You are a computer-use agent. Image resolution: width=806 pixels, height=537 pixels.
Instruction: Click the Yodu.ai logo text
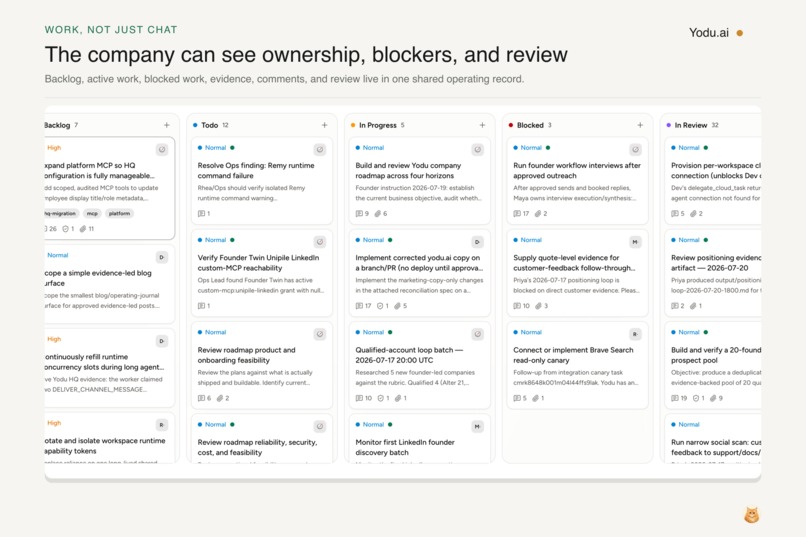709,33
